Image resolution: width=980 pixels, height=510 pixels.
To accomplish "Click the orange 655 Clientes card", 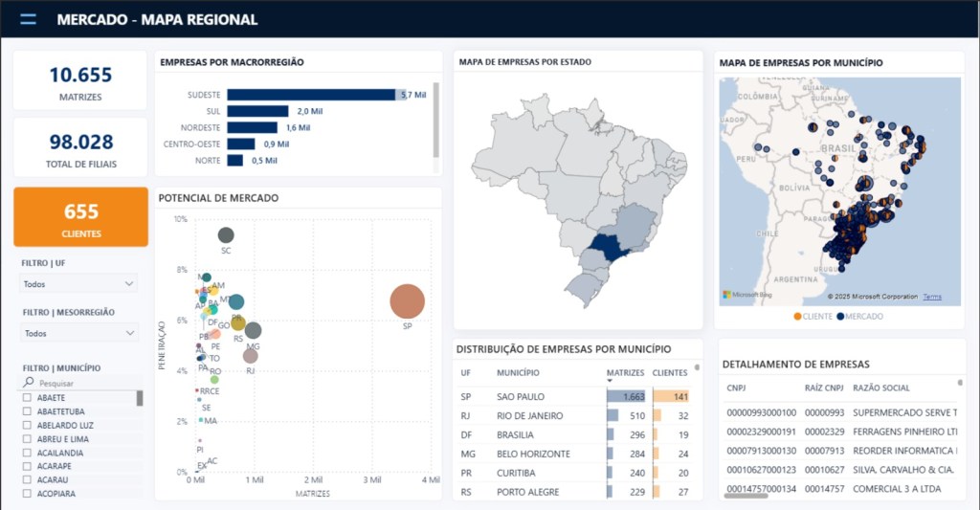I will (80, 217).
